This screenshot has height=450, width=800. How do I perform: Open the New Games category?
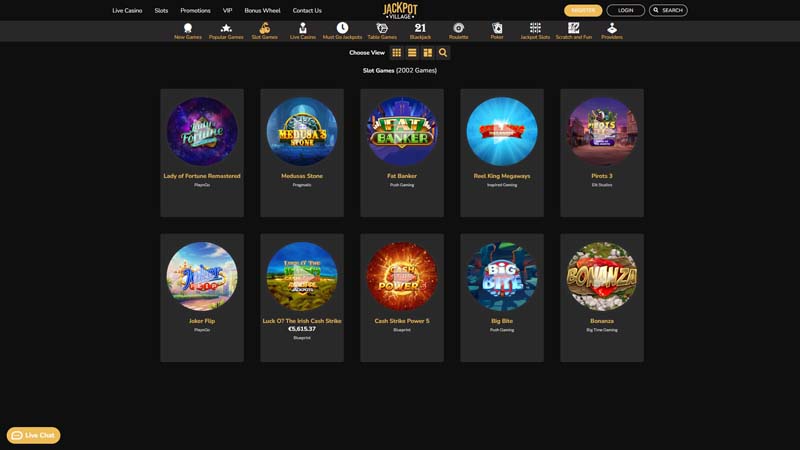(x=188, y=31)
